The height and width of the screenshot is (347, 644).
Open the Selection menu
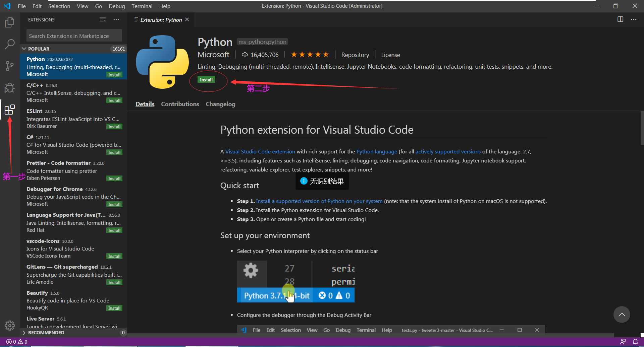tap(59, 6)
